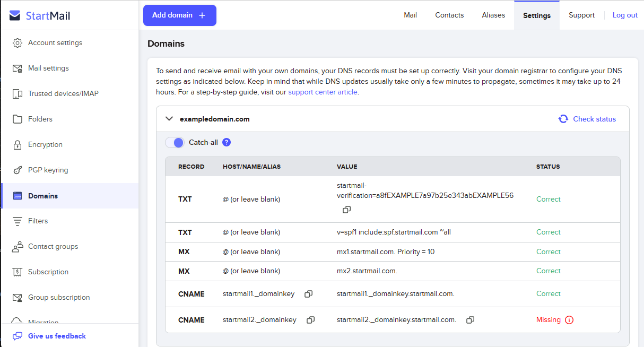Open the Contacts tab
The image size is (644, 347).
[449, 15]
